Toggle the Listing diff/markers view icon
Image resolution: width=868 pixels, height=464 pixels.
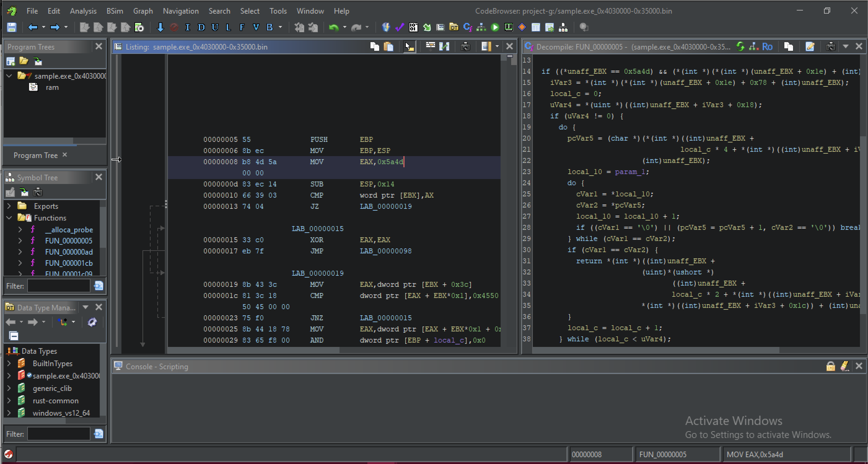pos(444,46)
